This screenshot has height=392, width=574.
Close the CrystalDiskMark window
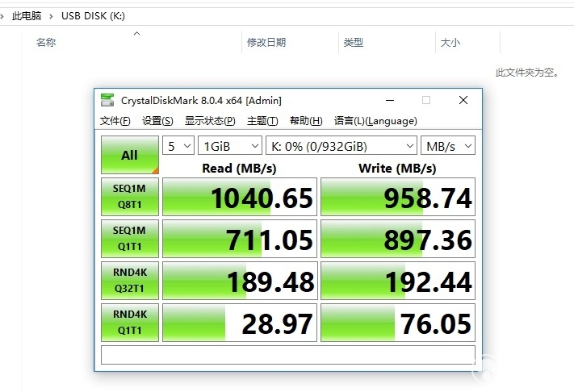point(463,100)
